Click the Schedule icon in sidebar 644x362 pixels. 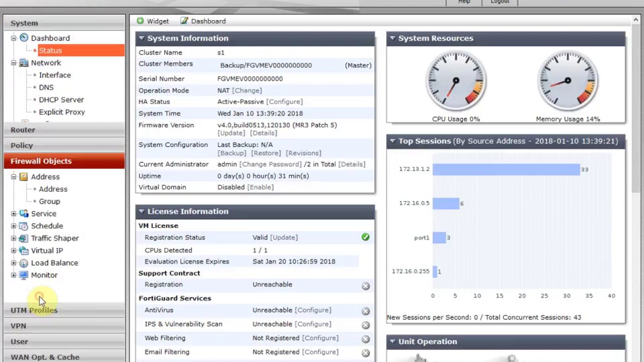[24, 226]
